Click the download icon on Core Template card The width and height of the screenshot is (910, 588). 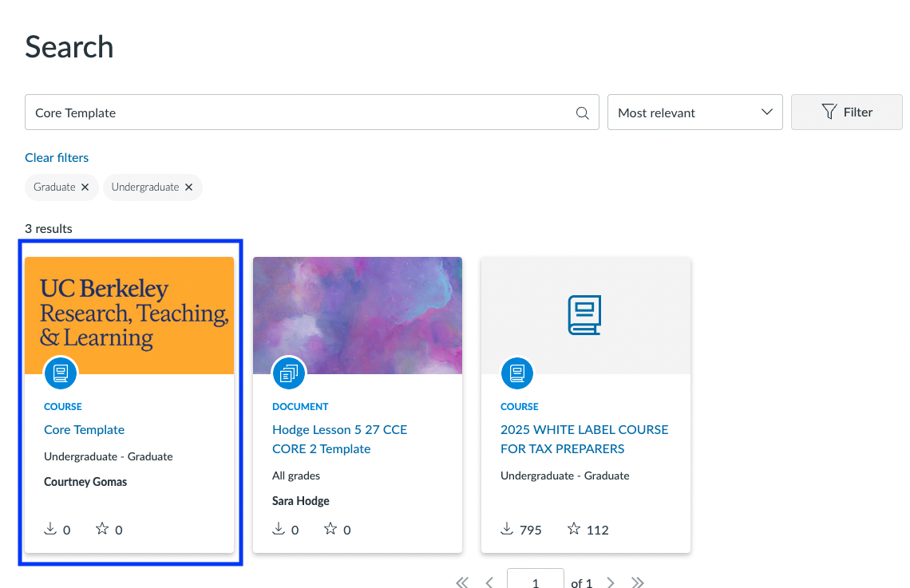[x=50, y=529]
